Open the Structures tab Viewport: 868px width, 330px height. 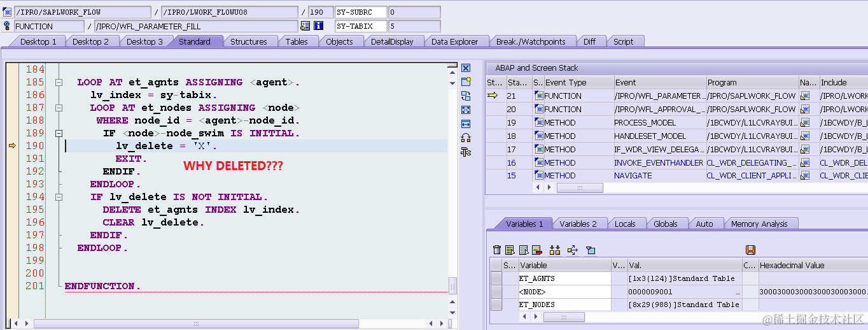tap(248, 41)
